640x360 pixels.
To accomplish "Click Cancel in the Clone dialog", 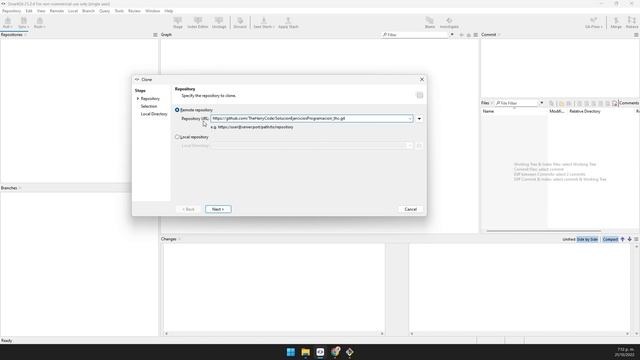I will pyautogui.click(x=411, y=209).
